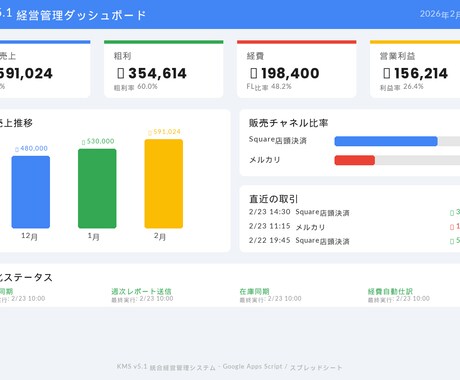460x380 pixels.
Task: Click the blue 12月 sales bar
Action: coord(31,192)
